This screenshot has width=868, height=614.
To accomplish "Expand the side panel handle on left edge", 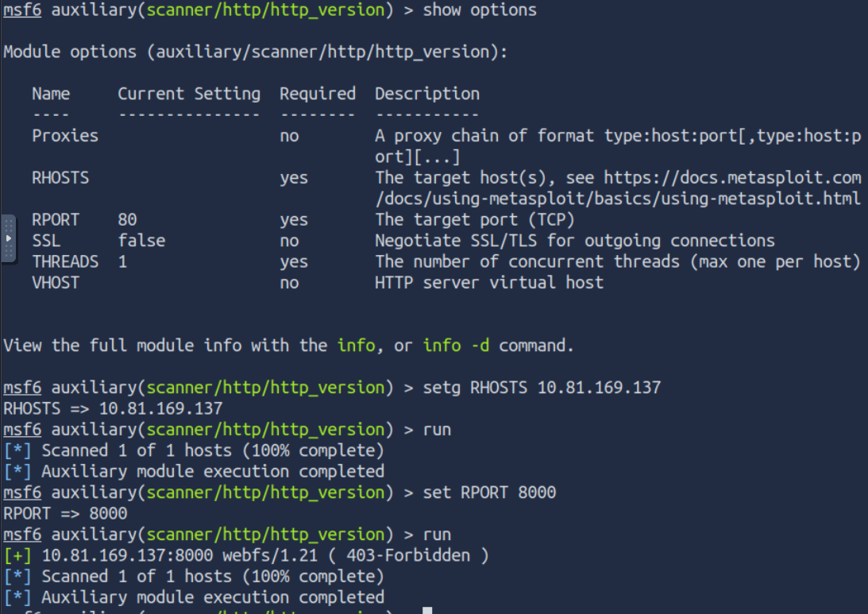I will pos(8,237).
